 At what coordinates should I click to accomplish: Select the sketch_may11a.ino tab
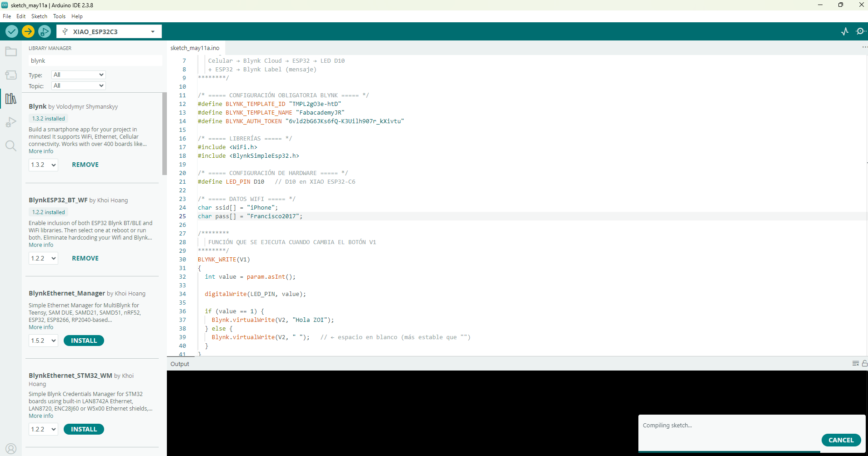[195, 48]
